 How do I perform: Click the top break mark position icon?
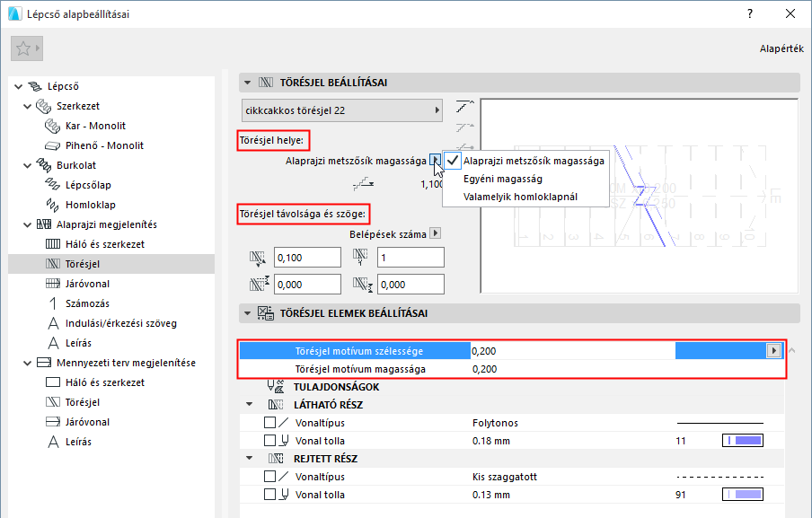tap(464, 107)
